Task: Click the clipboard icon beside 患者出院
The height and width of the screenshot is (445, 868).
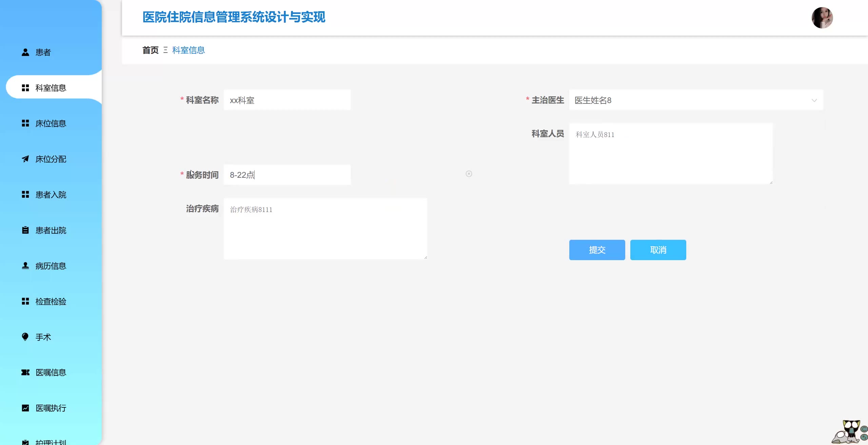Action: [x=25, y=230]
